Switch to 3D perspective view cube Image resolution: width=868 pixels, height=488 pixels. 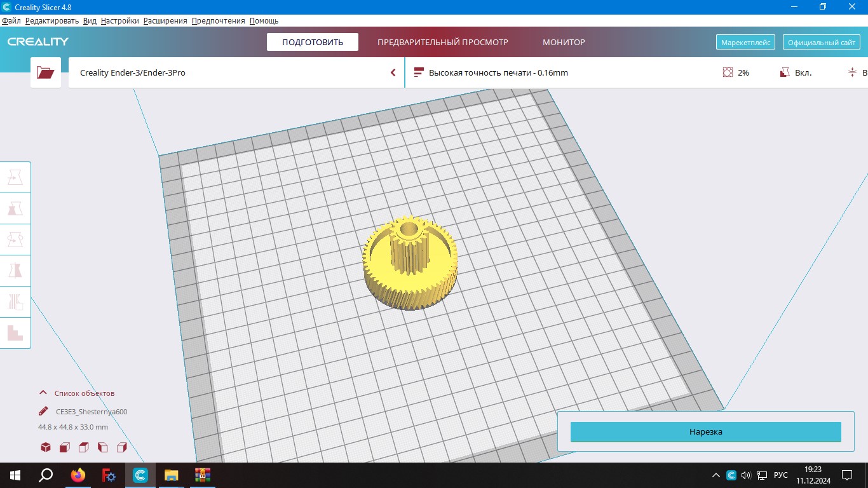[46, 447]
